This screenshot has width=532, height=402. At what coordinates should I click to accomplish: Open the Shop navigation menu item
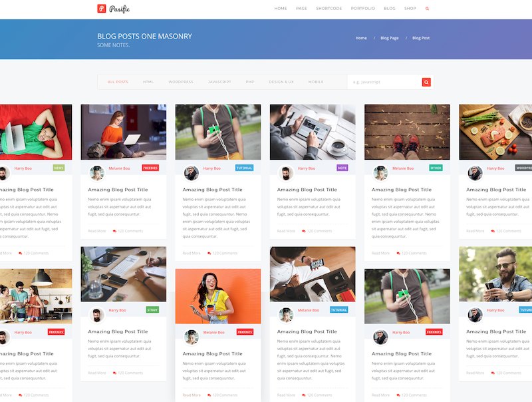(410, 9)
